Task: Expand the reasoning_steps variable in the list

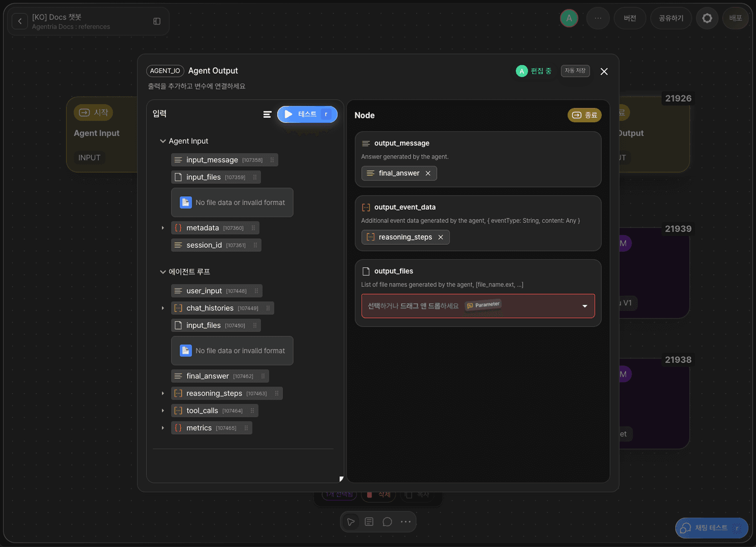Action: point(163,393)
